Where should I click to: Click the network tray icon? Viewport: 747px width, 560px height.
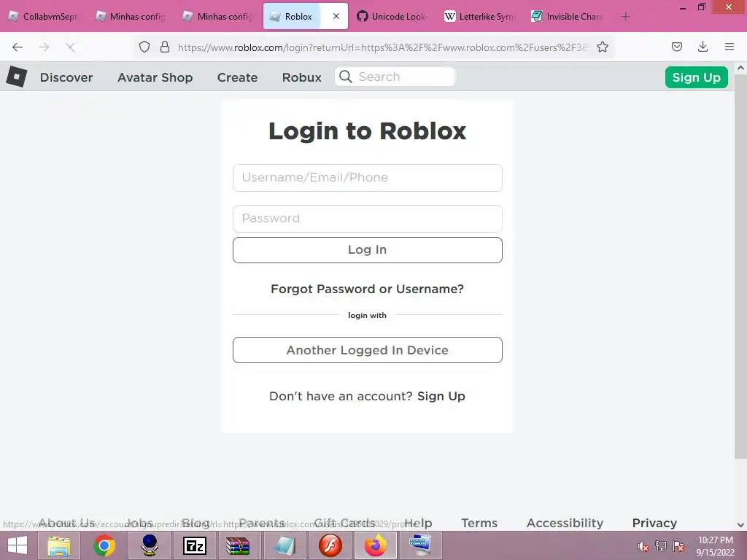click(661, 546)
